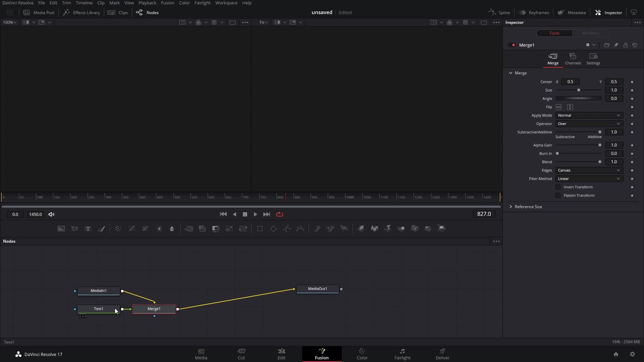
Task: Add an Ellipse mask tool
Action: 273,229
